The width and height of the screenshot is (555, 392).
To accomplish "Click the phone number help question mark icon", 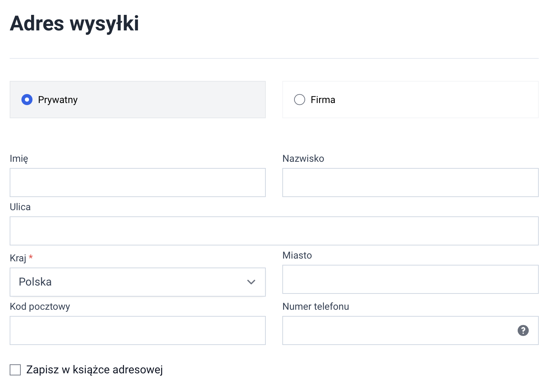I will click(523, 330).
